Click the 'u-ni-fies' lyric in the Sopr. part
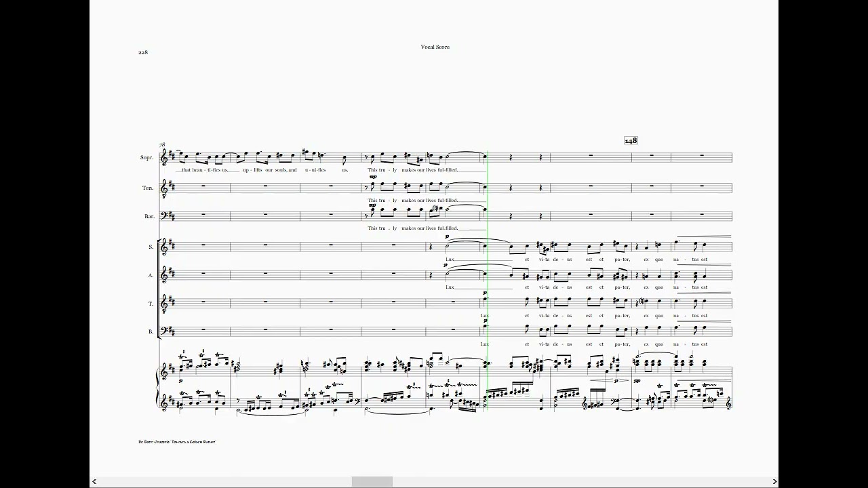868x488 pixels. pos(315,170)
